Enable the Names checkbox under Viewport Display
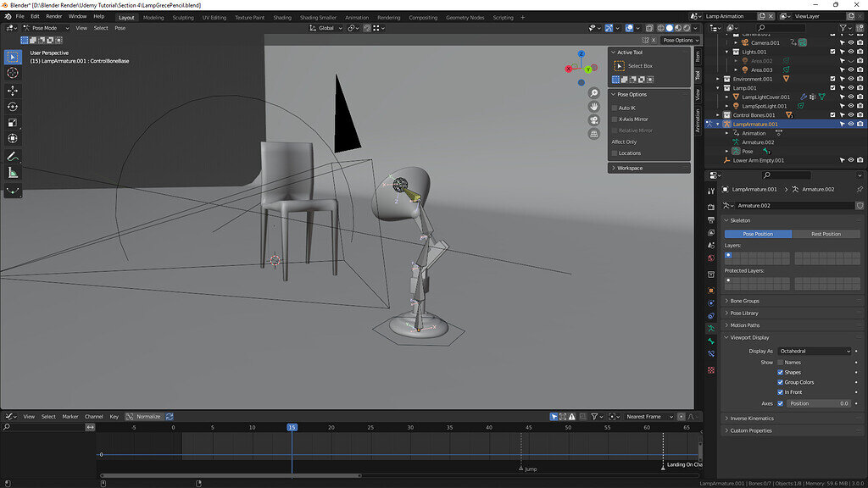The width and height of the screenshot is (868, 488). pos(781,362)
